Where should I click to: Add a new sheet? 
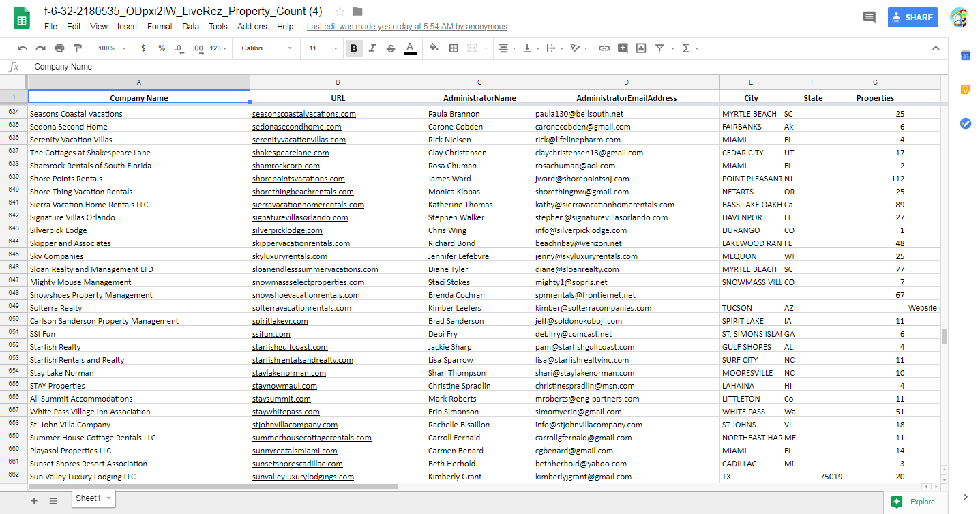(34, 501)
